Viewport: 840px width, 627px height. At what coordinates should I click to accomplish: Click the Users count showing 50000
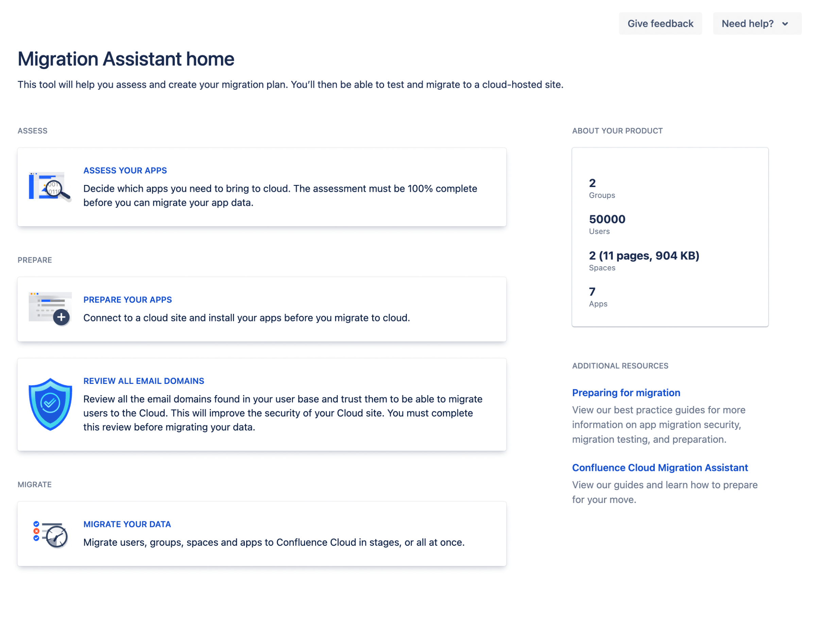(607, 219)
